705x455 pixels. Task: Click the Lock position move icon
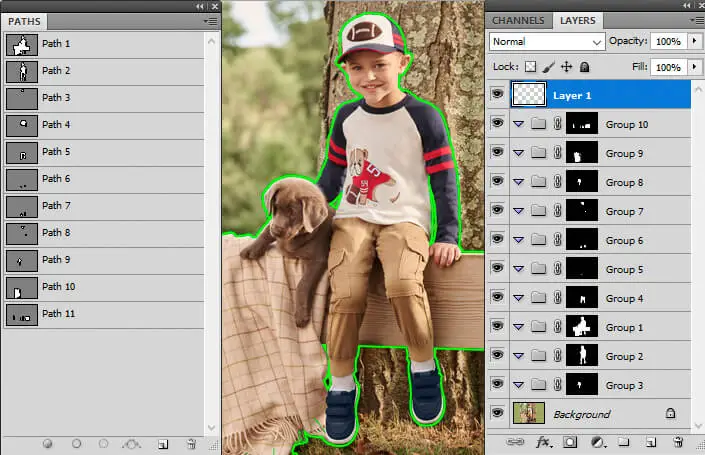click(x=566, y=67)
